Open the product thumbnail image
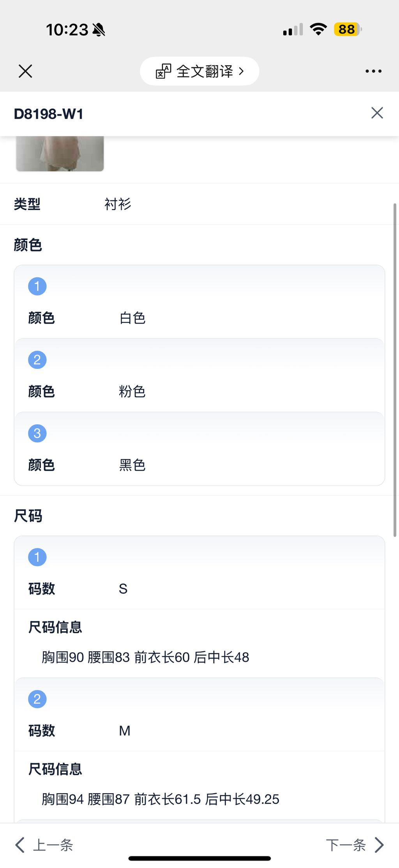This screenshot has width=399, height=868. point(60,154)
